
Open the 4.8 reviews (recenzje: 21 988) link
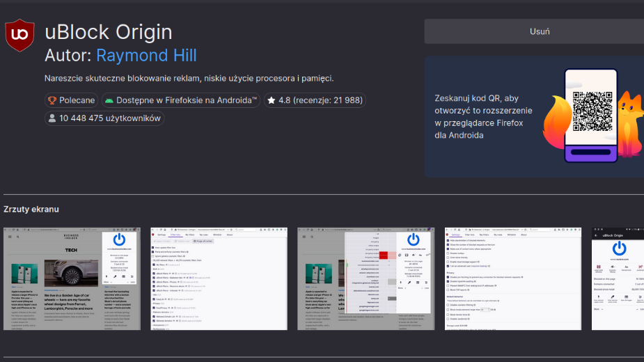tap(315, 100)
